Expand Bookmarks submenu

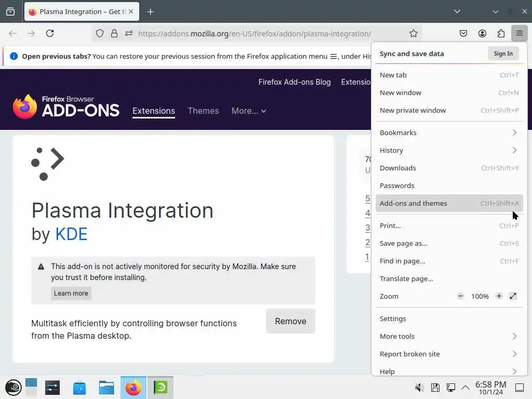[449, 132]
